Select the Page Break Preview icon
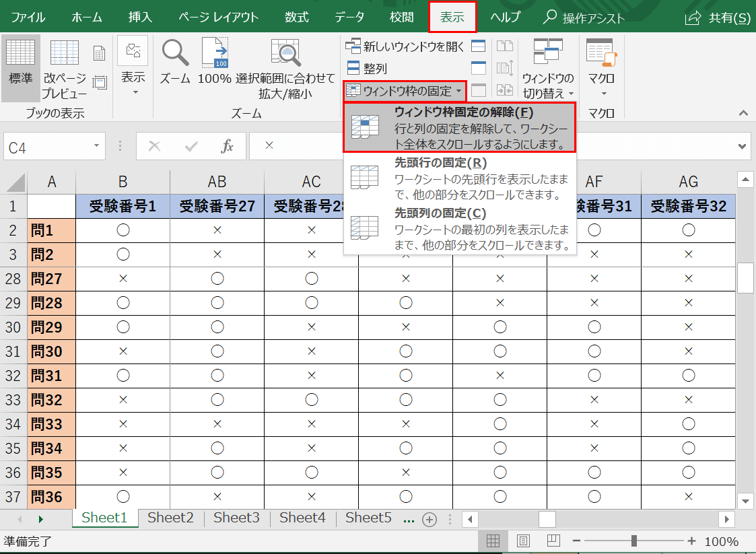The width and height of the screenshot is (756, 554). (x=65, y=53)
